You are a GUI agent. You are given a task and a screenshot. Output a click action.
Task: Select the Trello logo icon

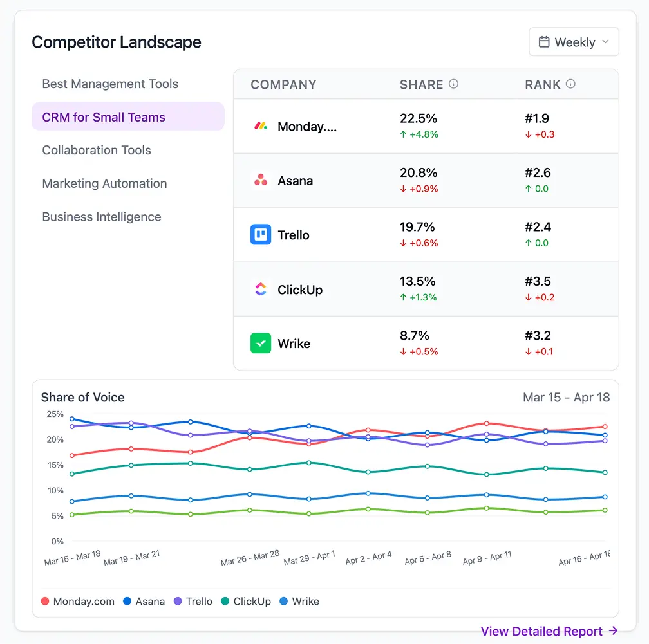[261, 235]
